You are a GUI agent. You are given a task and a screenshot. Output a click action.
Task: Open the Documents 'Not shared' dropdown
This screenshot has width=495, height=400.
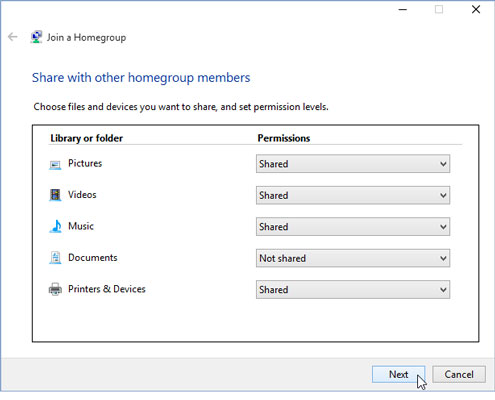(353, 258)
